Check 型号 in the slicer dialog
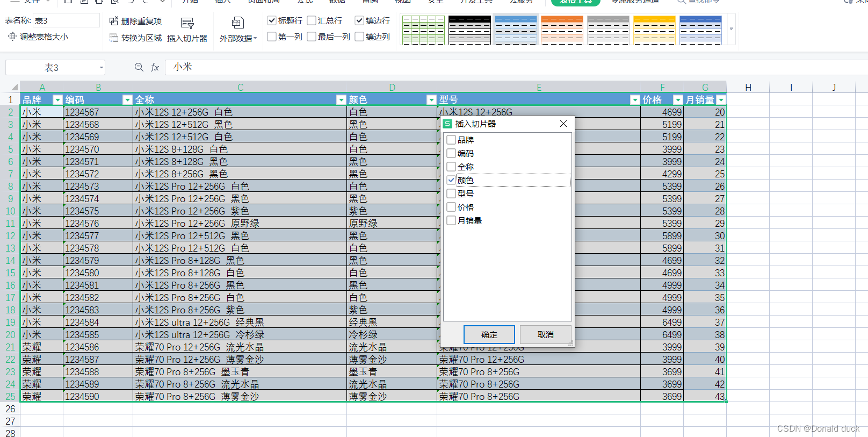This screenshot has width=868, height=437. pos(451,194)
